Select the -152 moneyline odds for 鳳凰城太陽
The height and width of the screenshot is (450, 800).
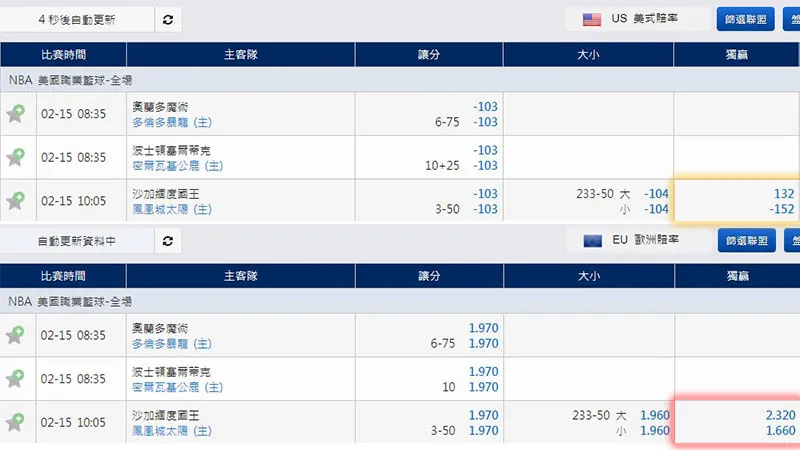click(x=782, y=209)
